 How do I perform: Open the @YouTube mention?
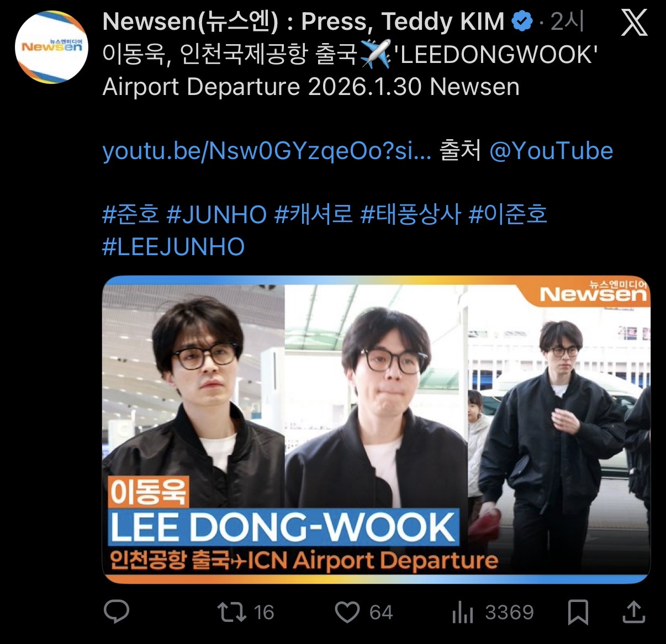[x=551, y=151]
